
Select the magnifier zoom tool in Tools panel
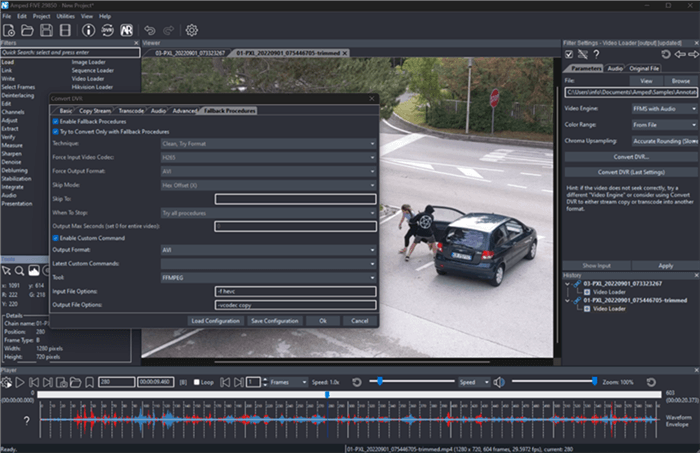[20, 270]
